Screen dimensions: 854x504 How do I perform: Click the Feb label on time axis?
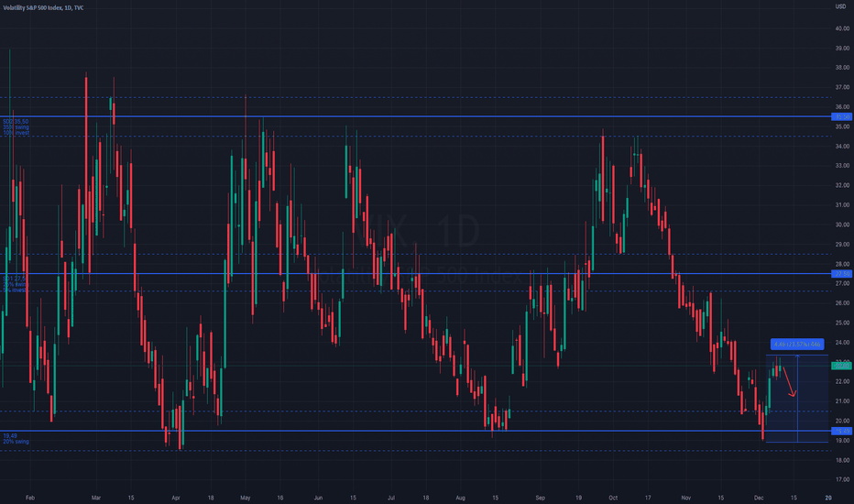click(x=30, y=498)
